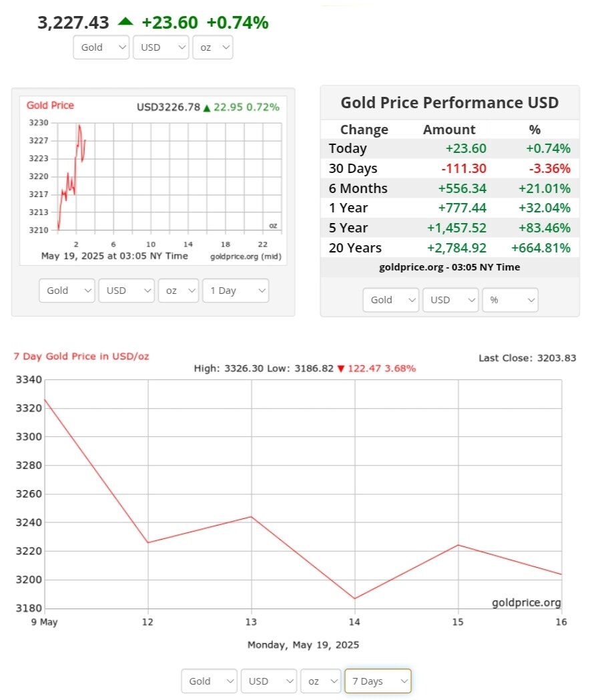
Task: Open the oz unit dropdown under the top price
Action: click(212, 47)
